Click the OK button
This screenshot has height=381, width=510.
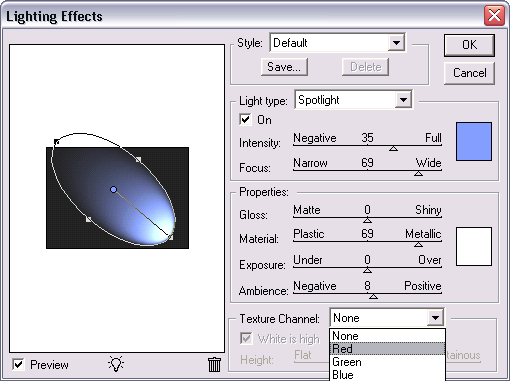(x=469, y=45)
